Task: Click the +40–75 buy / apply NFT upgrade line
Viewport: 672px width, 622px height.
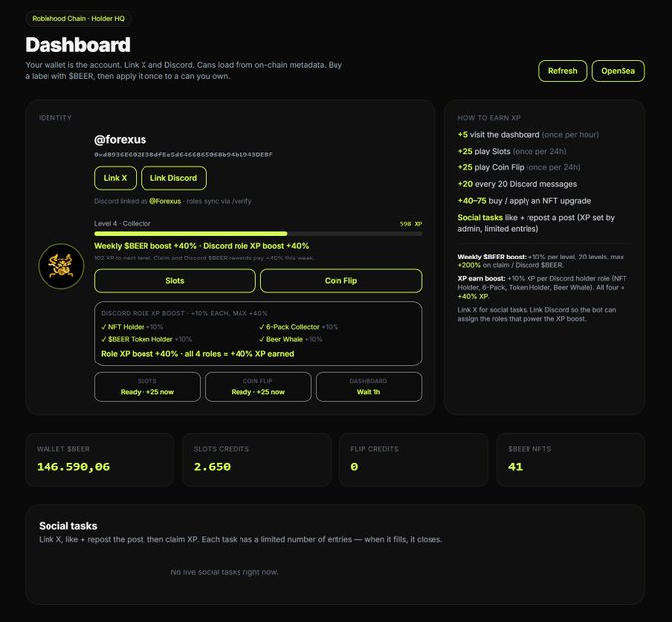Action: click(525, 201)
